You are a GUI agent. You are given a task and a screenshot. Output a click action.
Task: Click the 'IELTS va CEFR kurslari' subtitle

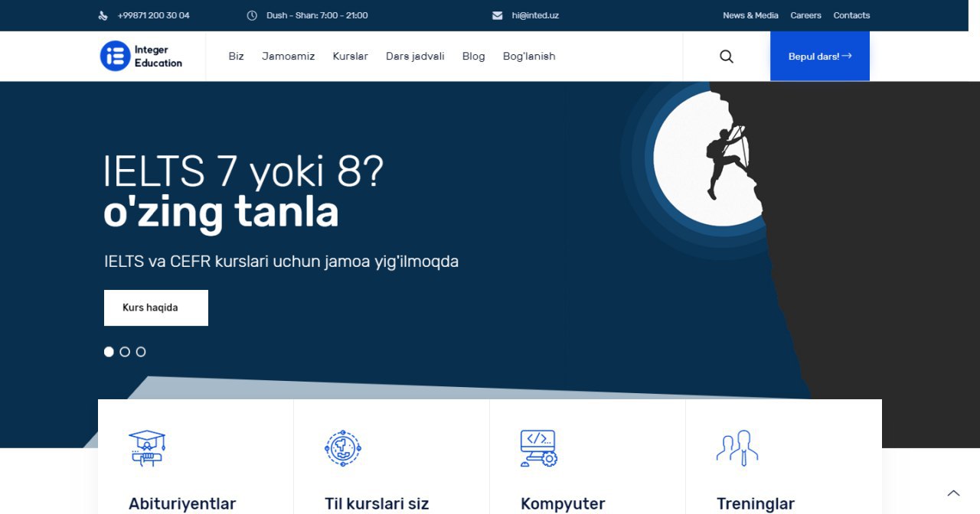click(x=281, y=262)
